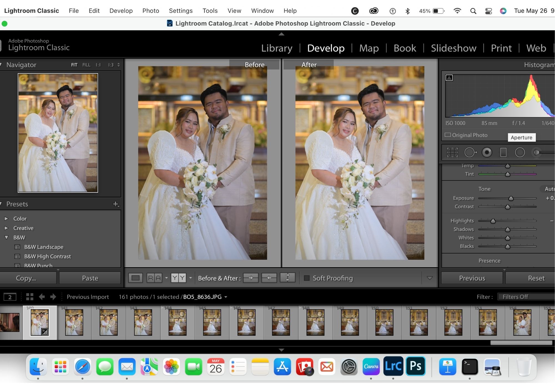Adjust the Highlights slider handle
This screenshot has height=392, width=555.
493,221
